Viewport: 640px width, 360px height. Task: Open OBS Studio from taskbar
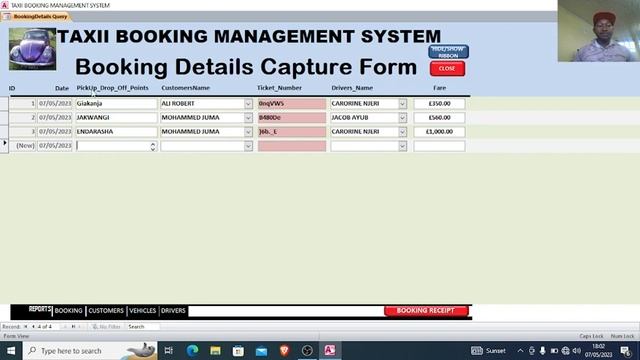[x=307, y=351]
